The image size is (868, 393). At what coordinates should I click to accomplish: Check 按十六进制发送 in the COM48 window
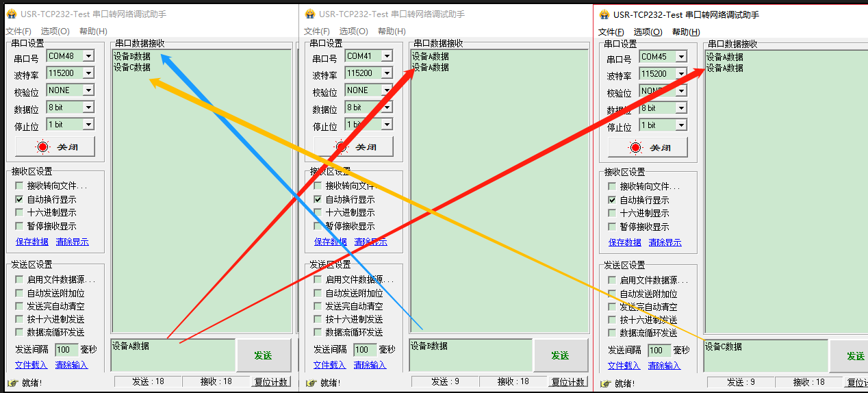[19, 319]
